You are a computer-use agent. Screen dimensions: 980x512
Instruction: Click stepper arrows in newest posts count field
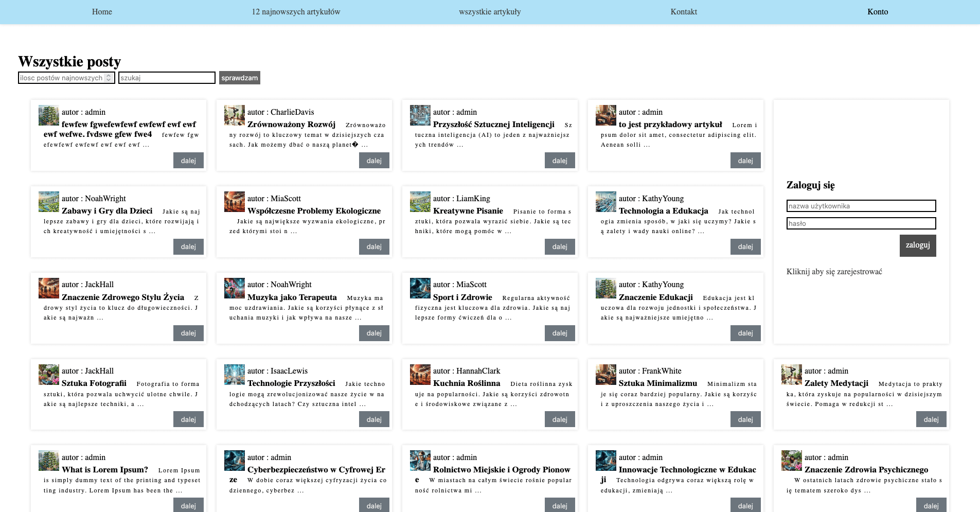[x=109, y=78]
